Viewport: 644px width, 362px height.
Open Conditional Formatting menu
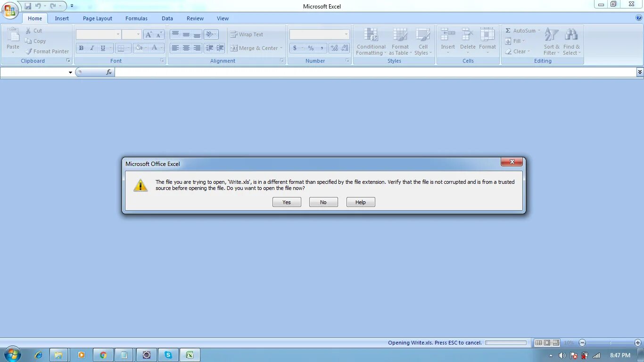coord(371,41)
